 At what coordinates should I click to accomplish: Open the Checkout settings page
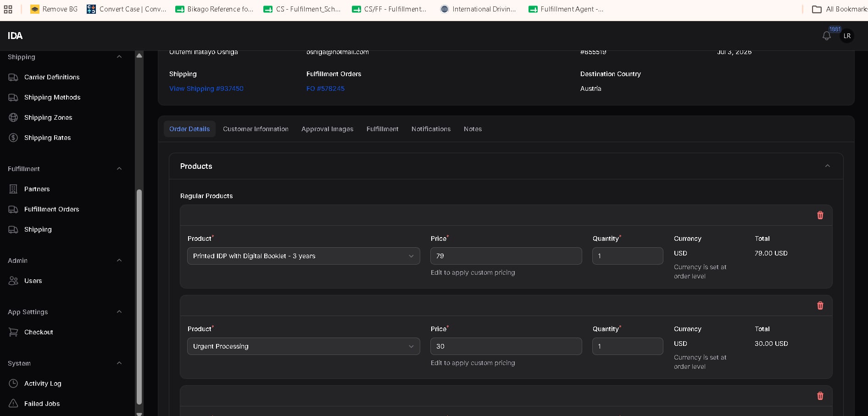click(39, 332)
